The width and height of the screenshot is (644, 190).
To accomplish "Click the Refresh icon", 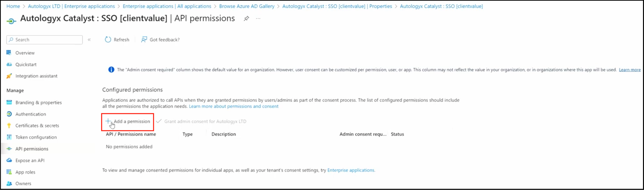I will pos(108,40).
